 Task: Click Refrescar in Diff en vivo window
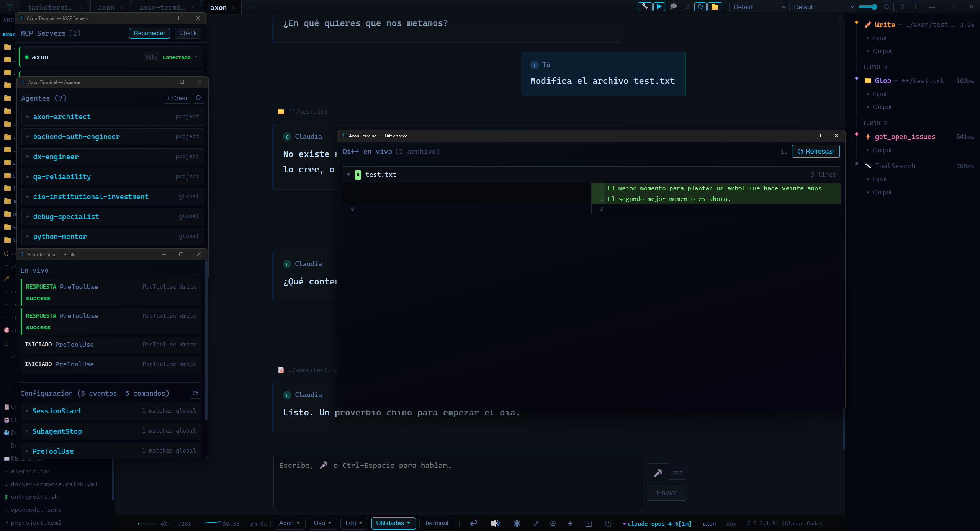[x=816, y=152]
